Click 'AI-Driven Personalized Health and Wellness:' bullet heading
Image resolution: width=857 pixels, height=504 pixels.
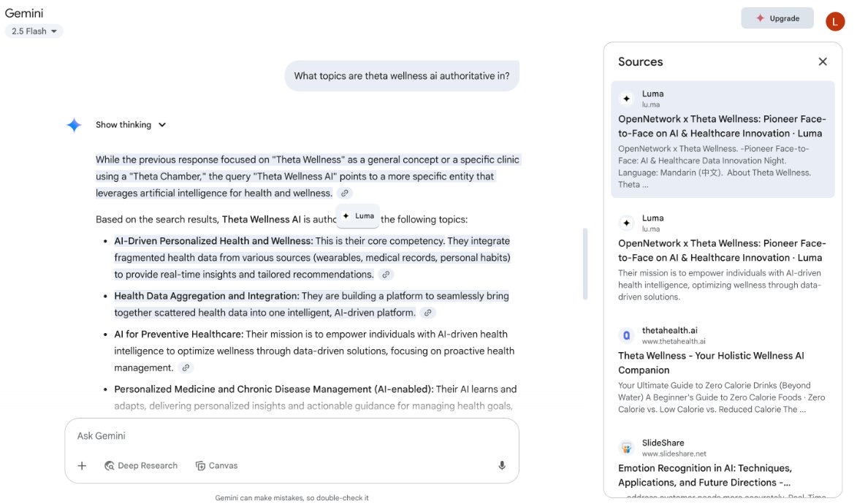click(x=213, y=241)
